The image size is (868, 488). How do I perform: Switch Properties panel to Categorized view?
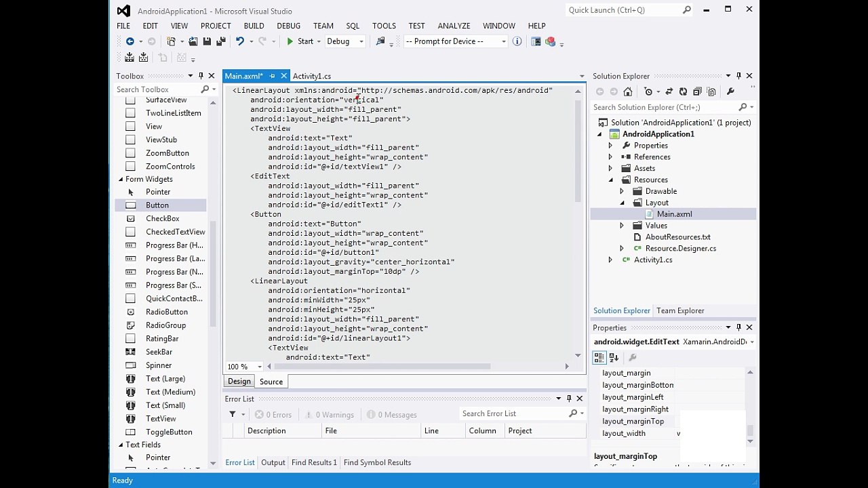click(x=599, y=357)
